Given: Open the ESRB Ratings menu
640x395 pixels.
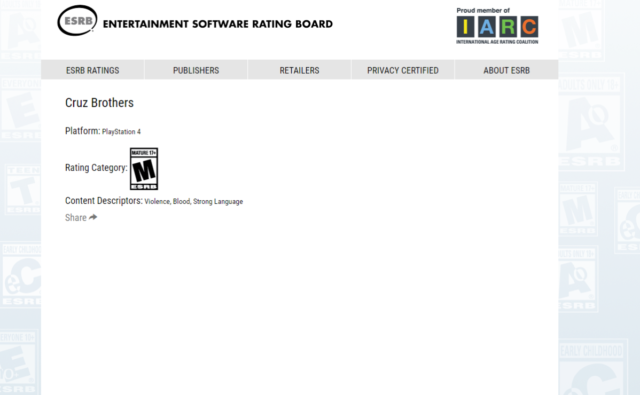Looking at the screenshot, I should 93,70.
